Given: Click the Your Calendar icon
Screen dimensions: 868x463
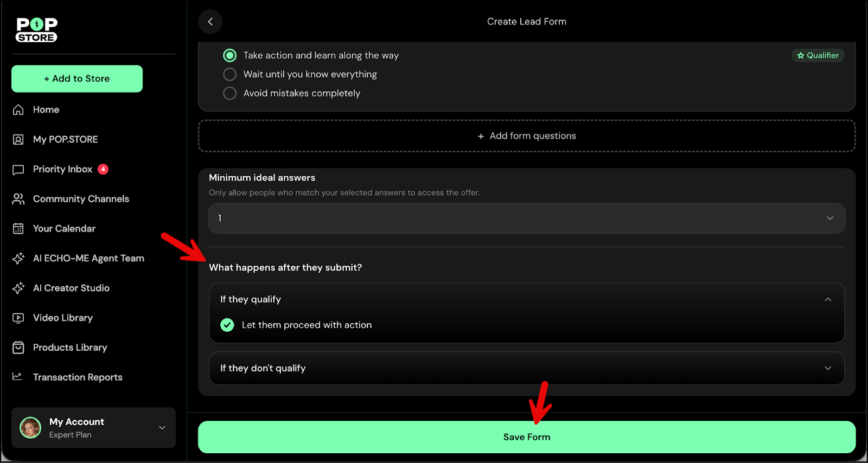Looking at the screenshot, I should [x=18, y=229].
